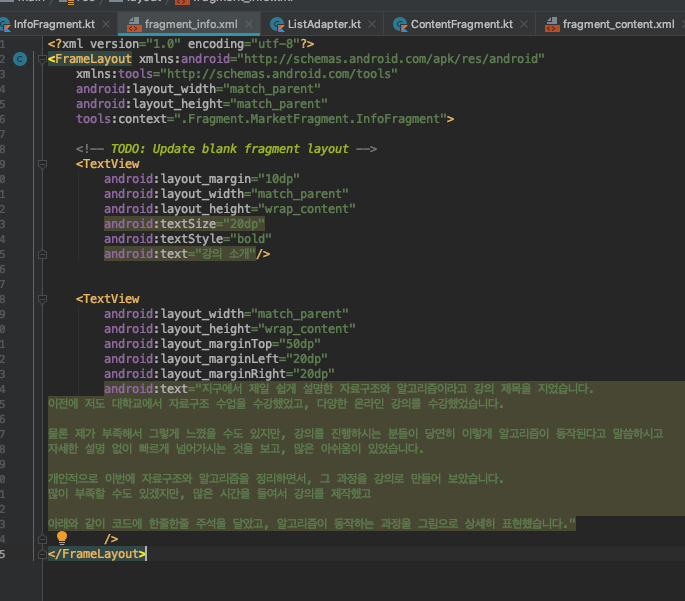Click second TextView's layout_width match_parent

(x=226, y=314)
